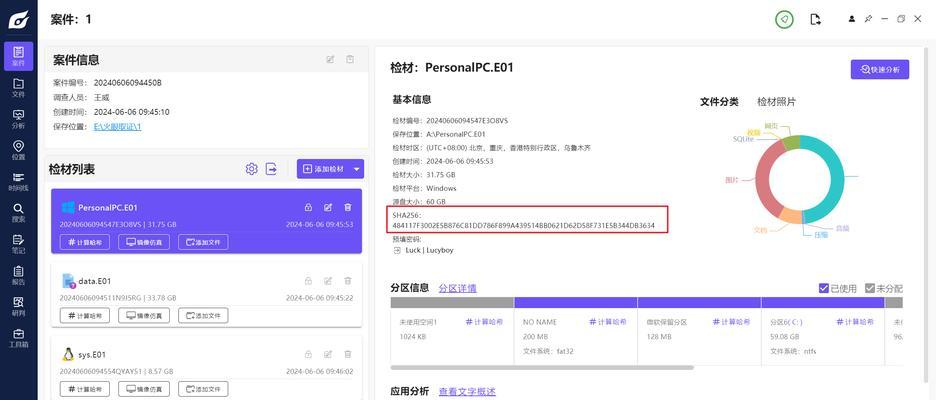Click 计算哈希 on PersonalPC.E01 card

point(85,242)
